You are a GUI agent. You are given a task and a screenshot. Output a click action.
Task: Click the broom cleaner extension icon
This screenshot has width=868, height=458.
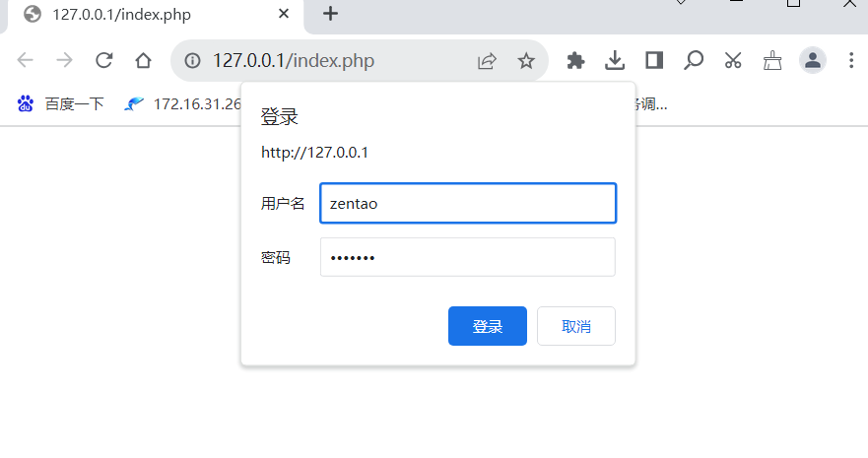coord(772,60)
